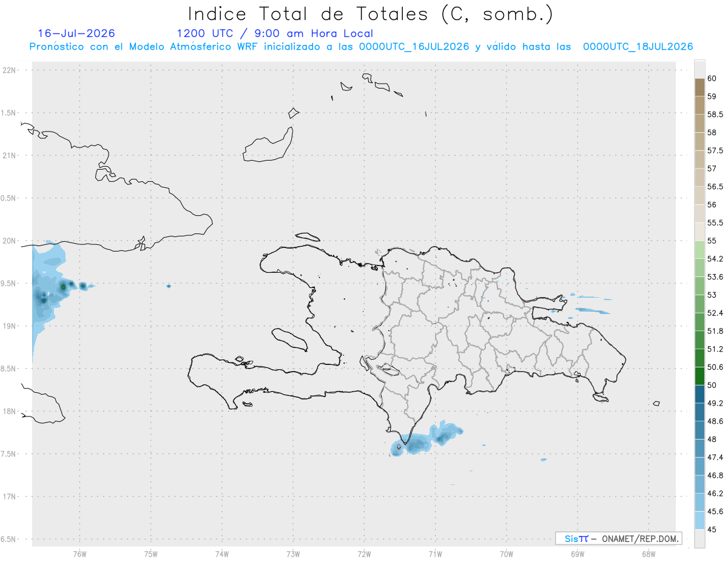Click the colorbar value "48"
Image resolution: width=728 pixels, height=562 pixels.
[x=712, y=439]
